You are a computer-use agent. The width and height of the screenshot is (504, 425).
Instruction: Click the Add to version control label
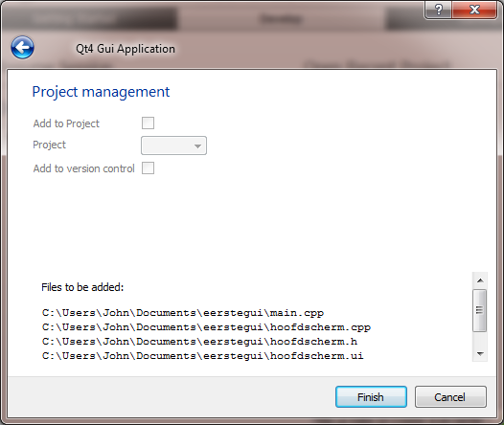[x=84, y=168]
